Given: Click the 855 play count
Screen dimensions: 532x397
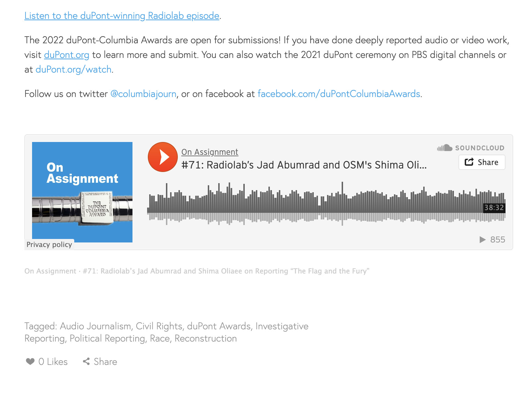Looking at the screenshot, I should tap(493, 240).
